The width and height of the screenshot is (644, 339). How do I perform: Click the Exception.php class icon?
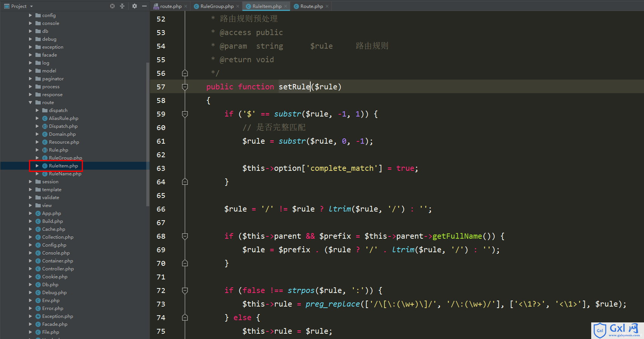(38, 316)
